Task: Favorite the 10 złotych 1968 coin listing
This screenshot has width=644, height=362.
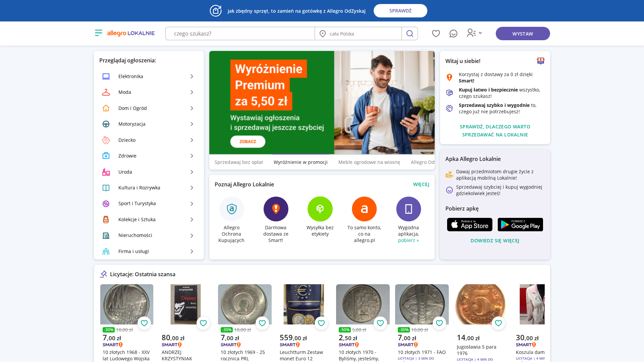Action: pos(144,323)
